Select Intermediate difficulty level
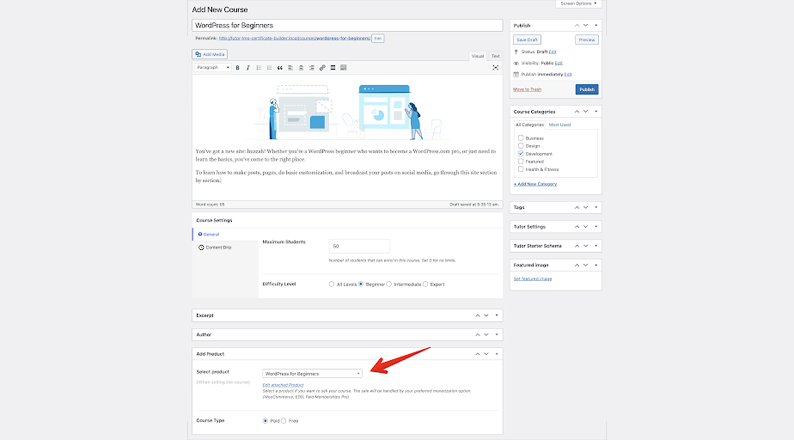The width and height of the screenshot is (794, 440). pos(389,284)
